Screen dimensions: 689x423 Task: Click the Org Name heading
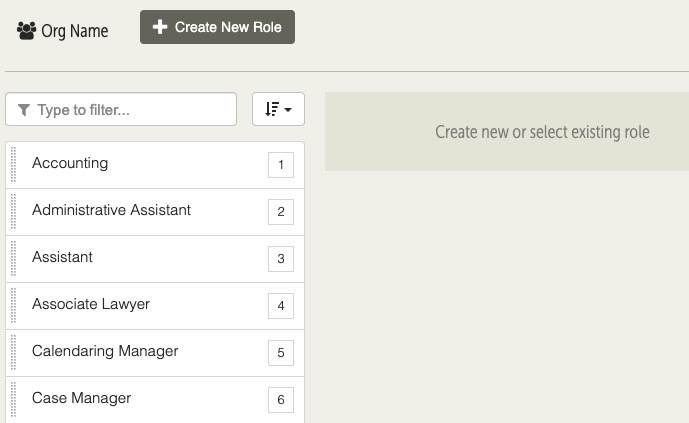coord(75,31)
